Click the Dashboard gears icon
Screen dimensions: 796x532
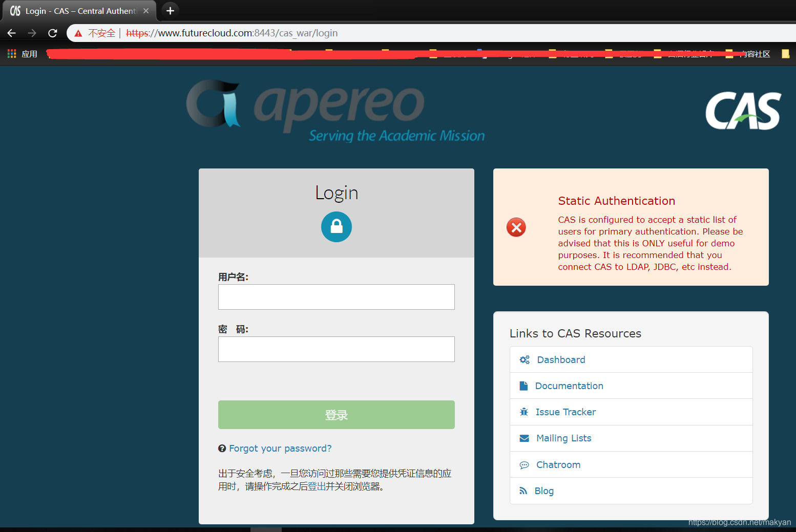coord(525,360)
